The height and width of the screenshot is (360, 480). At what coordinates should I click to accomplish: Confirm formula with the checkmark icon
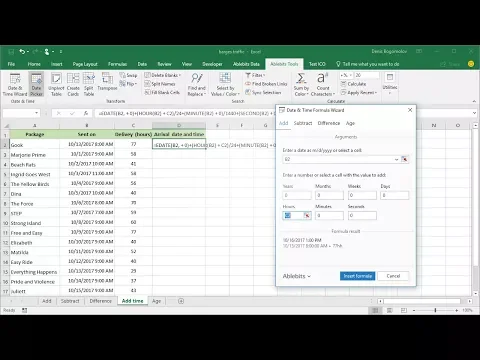[x=72, y=113]
